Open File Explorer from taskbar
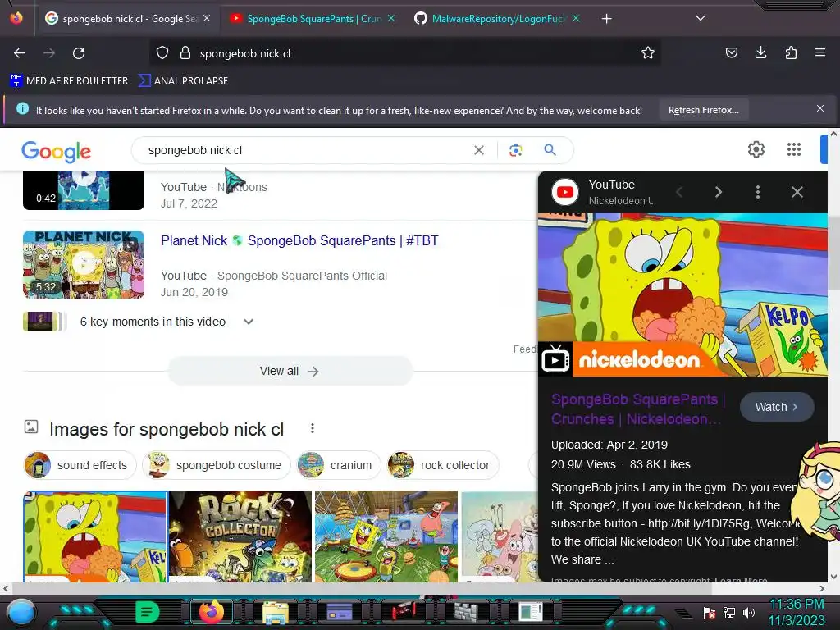840x630 pixels. [x=275, y=612]
